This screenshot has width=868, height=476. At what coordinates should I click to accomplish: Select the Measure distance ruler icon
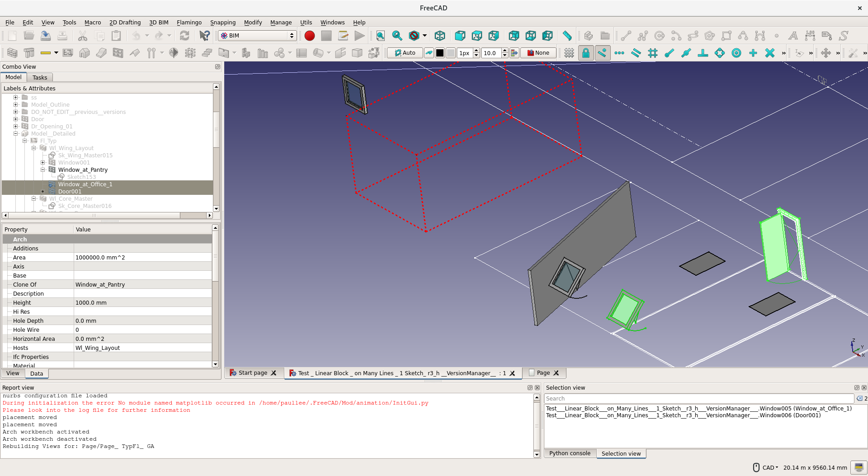click(x=567, y=36)
